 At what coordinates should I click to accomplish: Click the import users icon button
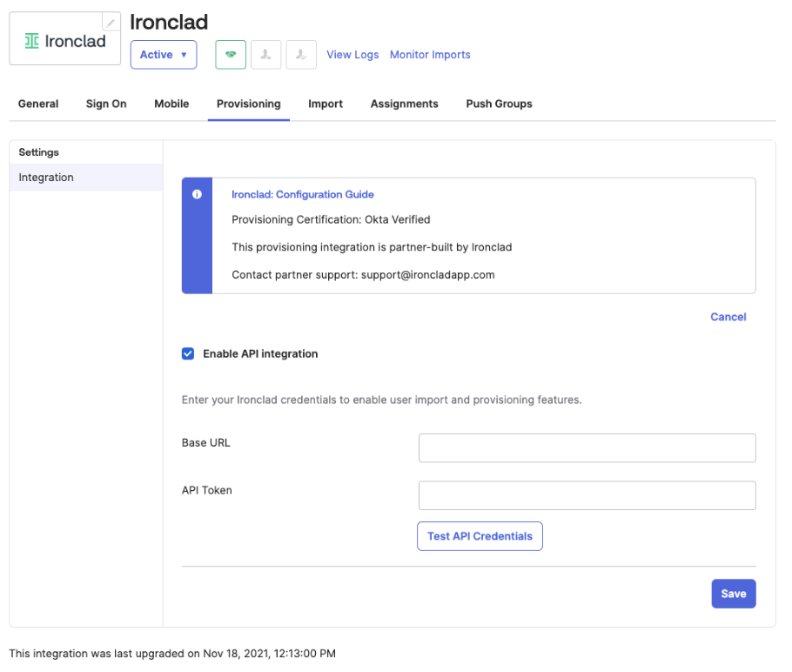point(266,55)
